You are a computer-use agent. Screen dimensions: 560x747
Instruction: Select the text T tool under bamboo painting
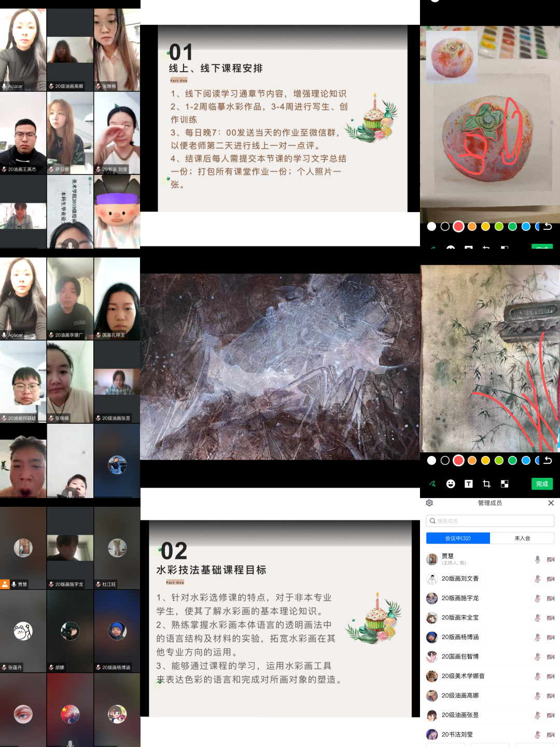tap(469, 484)
